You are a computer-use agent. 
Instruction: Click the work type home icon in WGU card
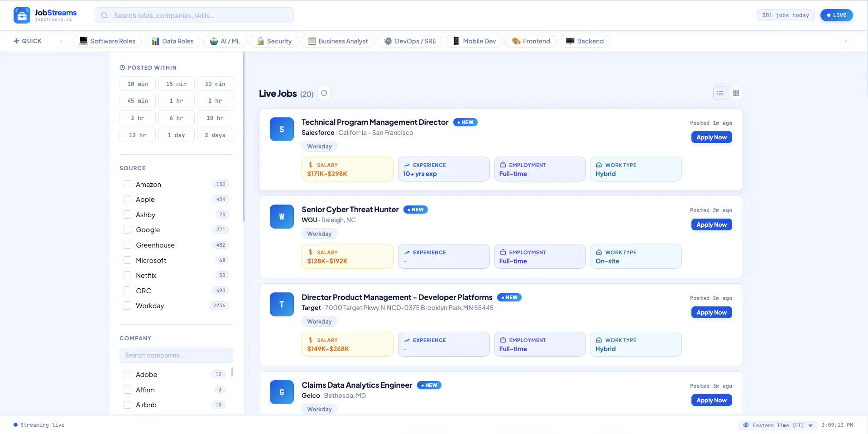(599, 253)
